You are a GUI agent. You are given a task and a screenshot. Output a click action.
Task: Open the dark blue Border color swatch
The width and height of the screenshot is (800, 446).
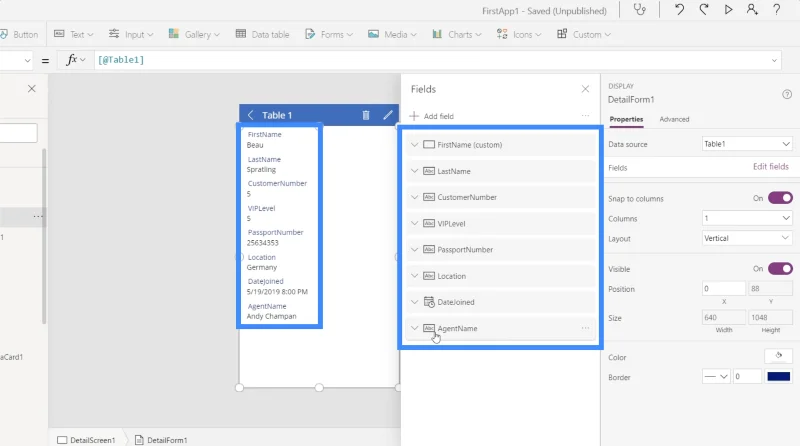point(778,377)
